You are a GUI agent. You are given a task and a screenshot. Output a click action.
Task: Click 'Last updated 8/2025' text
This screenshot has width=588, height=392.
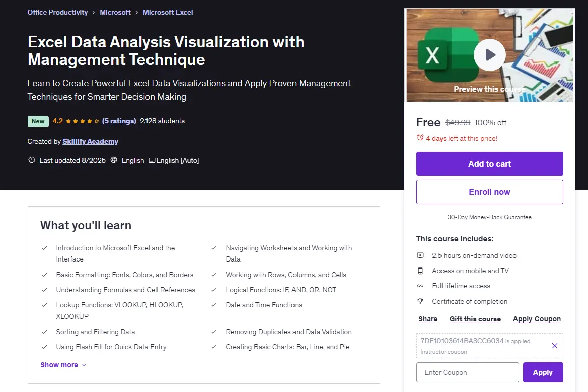(72, 160)
